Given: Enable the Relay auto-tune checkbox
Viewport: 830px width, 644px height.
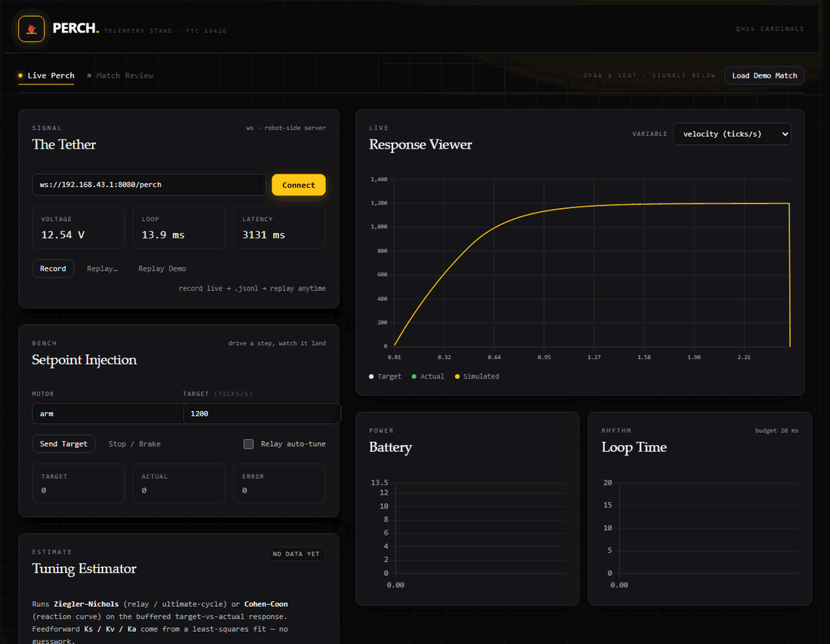Looking at the screenshot, I should pos(248,443).
